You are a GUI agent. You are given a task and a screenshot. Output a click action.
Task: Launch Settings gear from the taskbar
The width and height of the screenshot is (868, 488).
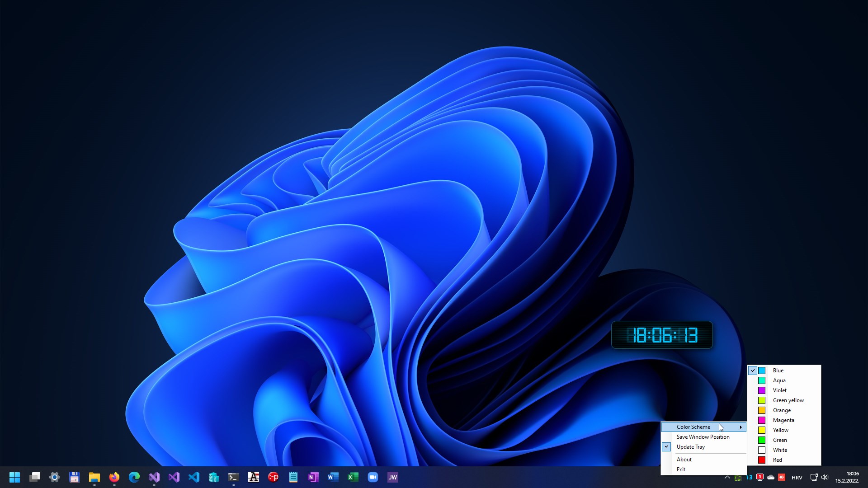click(x=55, y=477)
